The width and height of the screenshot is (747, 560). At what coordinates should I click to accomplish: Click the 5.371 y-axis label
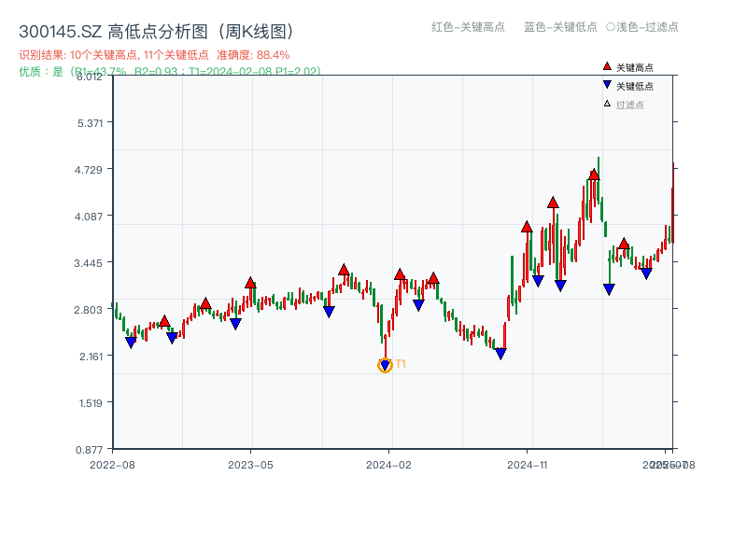tap(90, 123)
